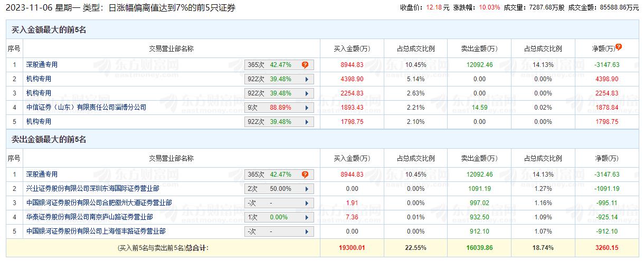The width and height of the screenshot is (644, 261).
Task: Click 50.00% rate in 兴业证券 row
Action: [x=281, y=189]
